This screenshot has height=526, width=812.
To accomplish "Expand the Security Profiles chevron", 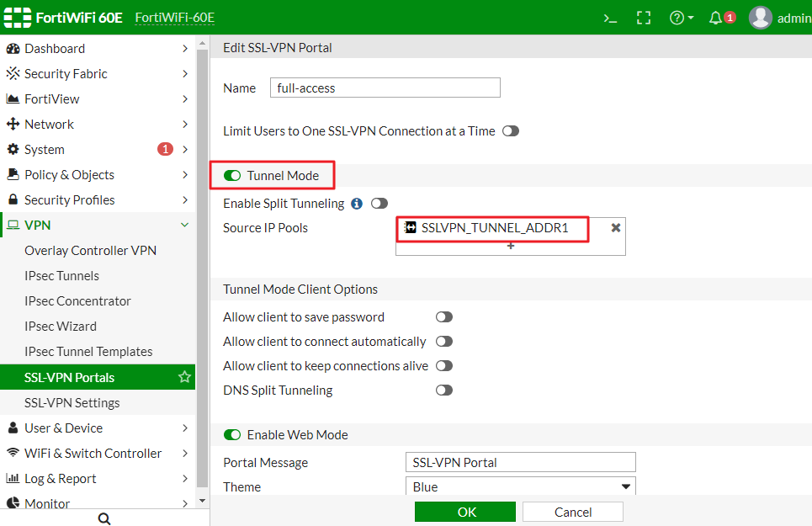I will (x=185, y=199).
